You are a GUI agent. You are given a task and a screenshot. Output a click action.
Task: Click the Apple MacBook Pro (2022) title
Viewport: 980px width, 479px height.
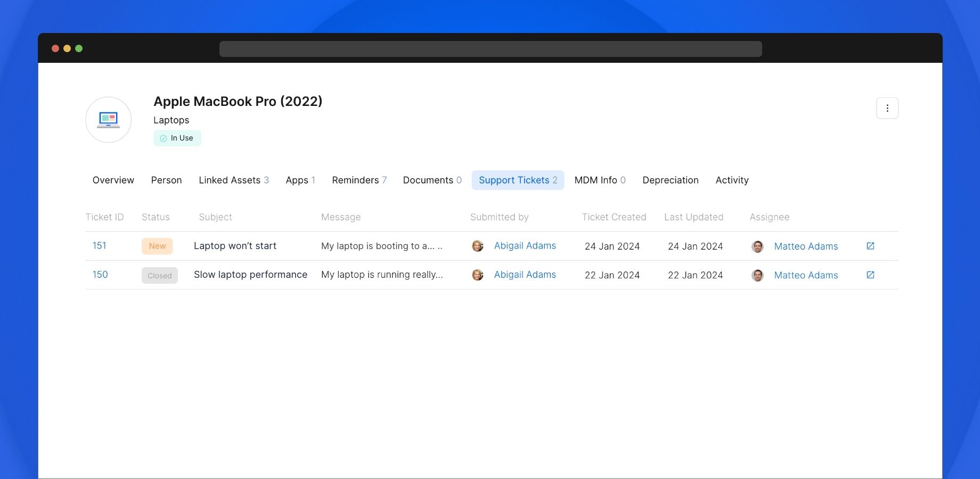[238, 101]
